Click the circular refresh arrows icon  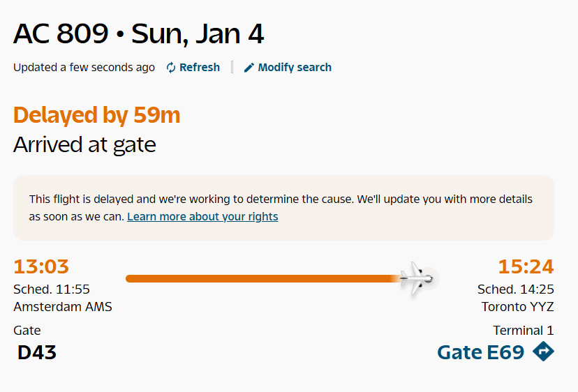point(171,68)
